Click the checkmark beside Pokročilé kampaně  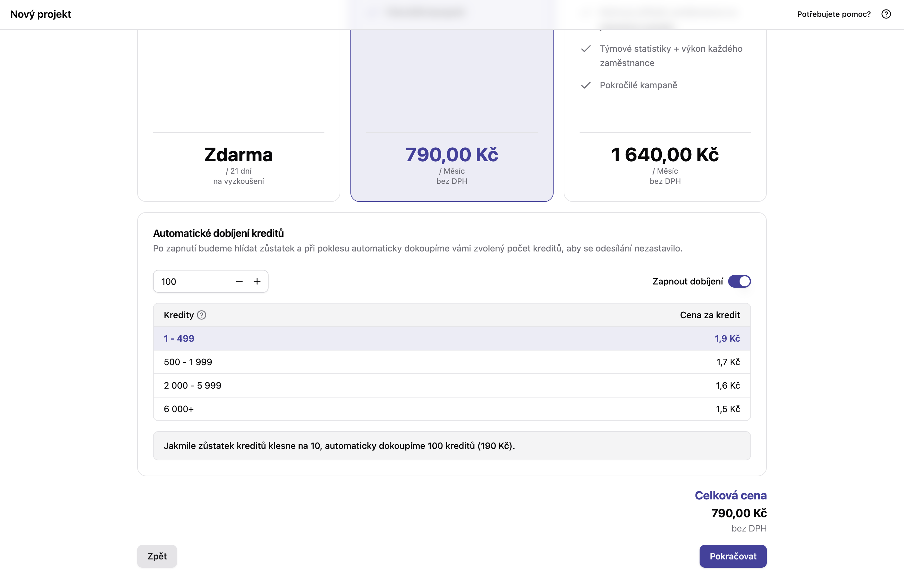pyautogui.click(x=586, y=85)
